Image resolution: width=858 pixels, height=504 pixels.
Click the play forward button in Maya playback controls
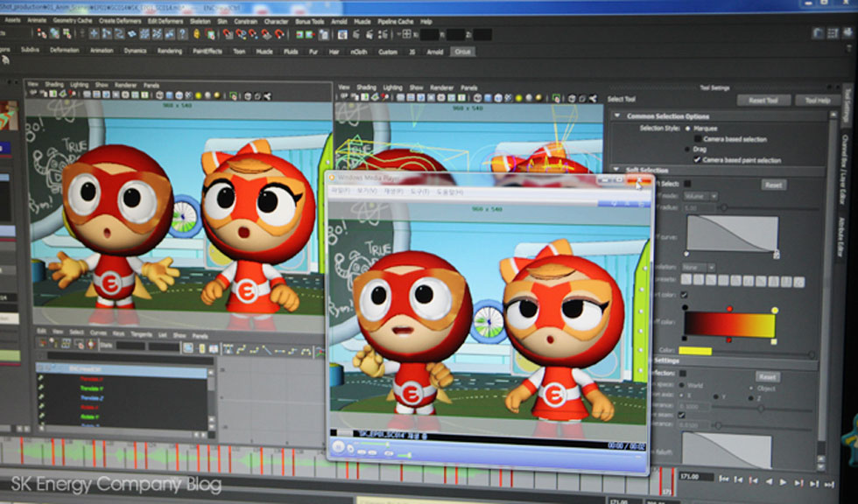784,480
